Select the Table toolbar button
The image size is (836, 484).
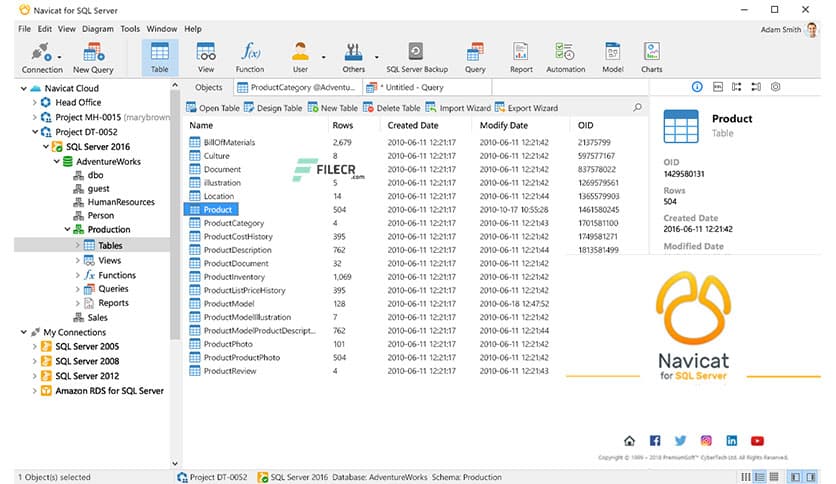tap(159, 58)
